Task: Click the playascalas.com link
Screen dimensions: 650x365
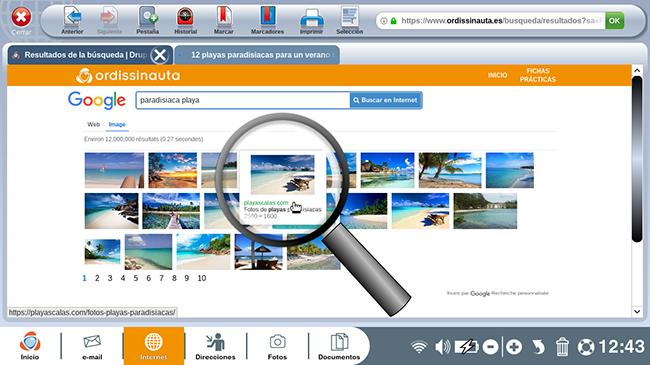Action: coord(266,203)
